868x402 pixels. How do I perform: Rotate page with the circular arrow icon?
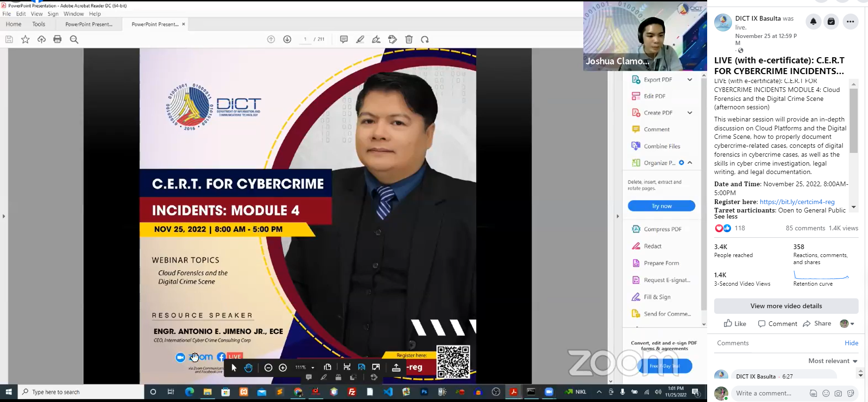click(x=425, y=39)
